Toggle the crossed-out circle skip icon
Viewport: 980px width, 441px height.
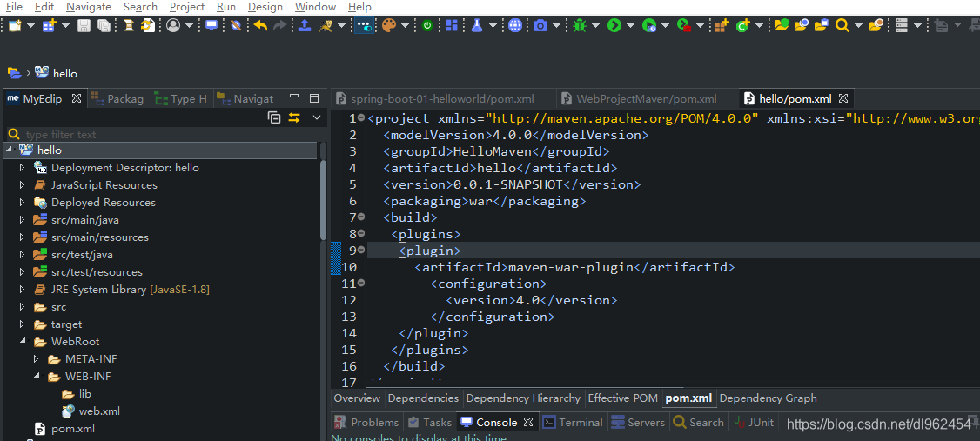pyautogui.click(x=236, y=25)
